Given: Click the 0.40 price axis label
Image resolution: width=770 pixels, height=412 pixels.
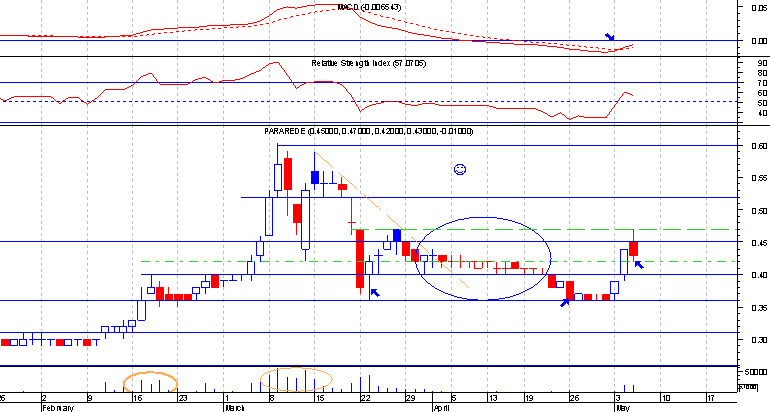Looking at the screenshot, I should (x=760, y=275).
